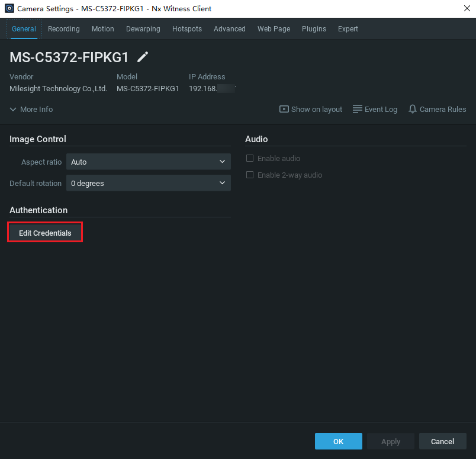476x459 pixels.
Task: Open the Event Log link text
Action: click(x=381, y=110)
